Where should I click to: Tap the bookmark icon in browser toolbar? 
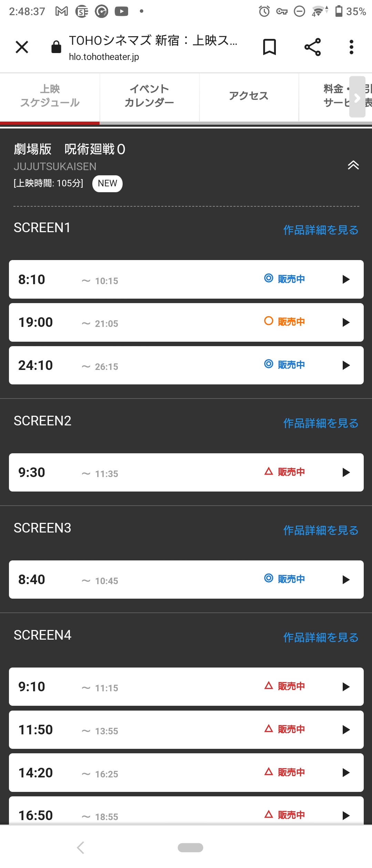pos(269,47)
